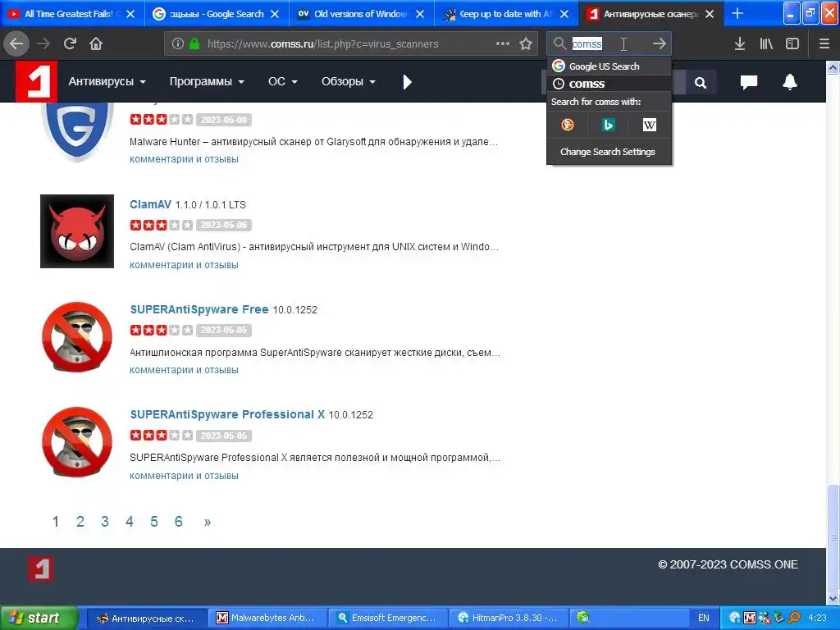The image size is (840, 630).
Task: Reload the page with the refresh icon
Action: tap(70, 44)
